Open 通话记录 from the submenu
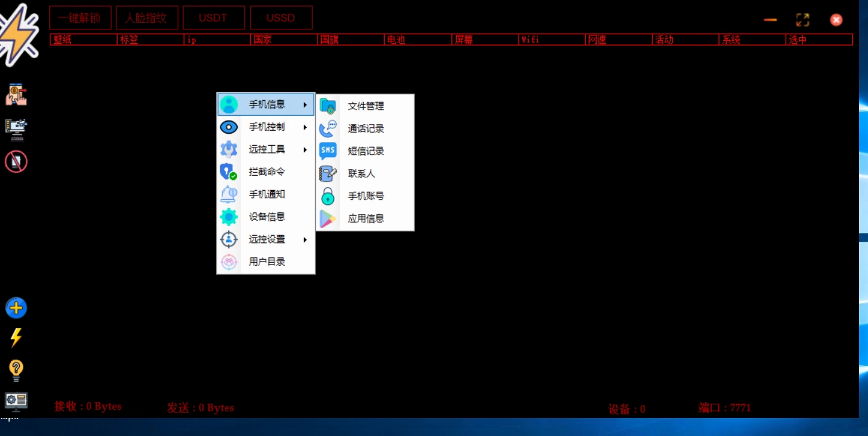This screenshot has height=436, width=868. coord(365,128)
